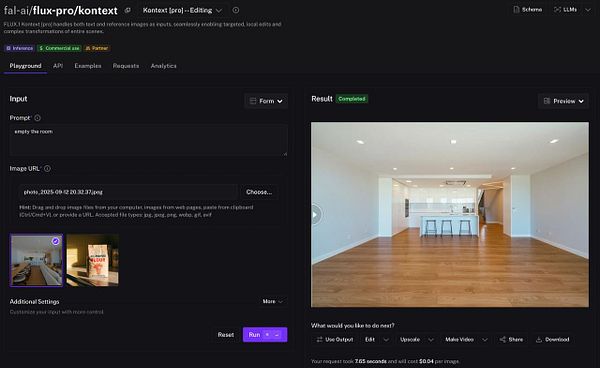
Task: Expand the chevron next to LLMs
Action: coord(588,10)
